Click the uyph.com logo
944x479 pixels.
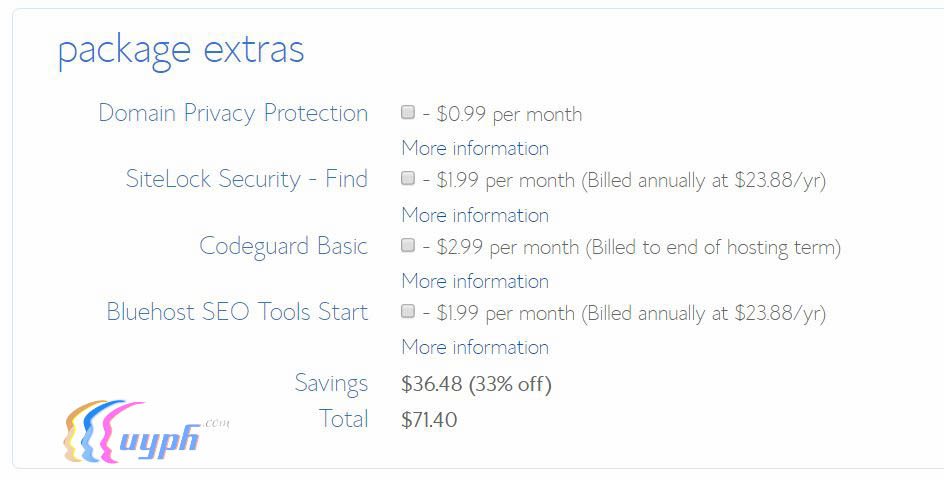coord(140,433)
